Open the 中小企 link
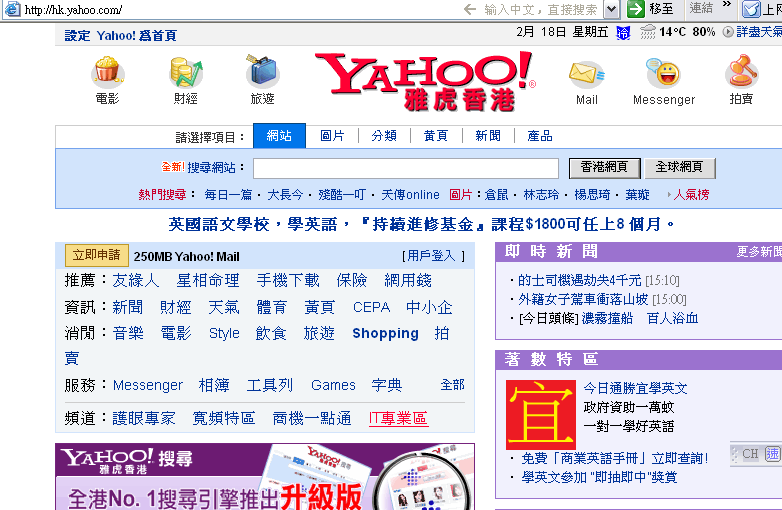 (x=429, y=307)
